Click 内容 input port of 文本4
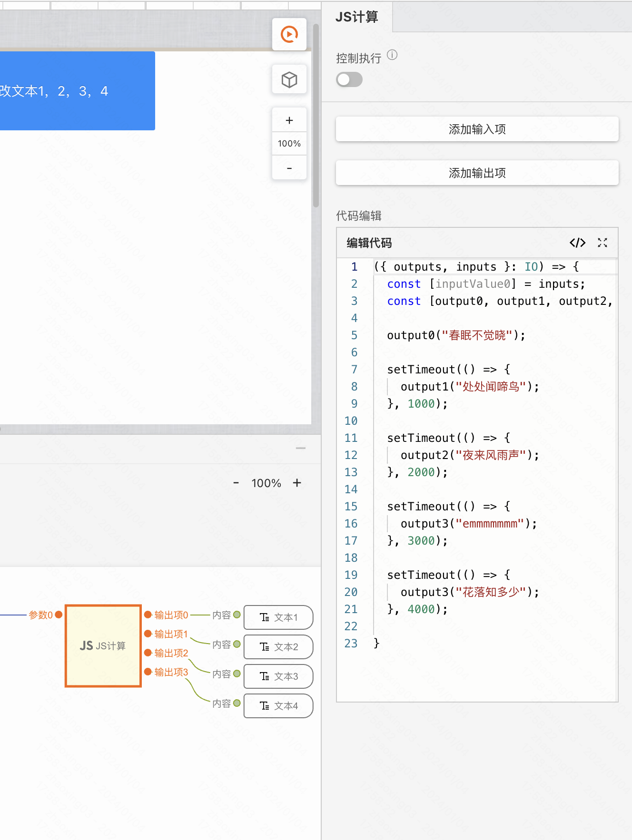Viewport: 632px width, 840px height. 237,703
